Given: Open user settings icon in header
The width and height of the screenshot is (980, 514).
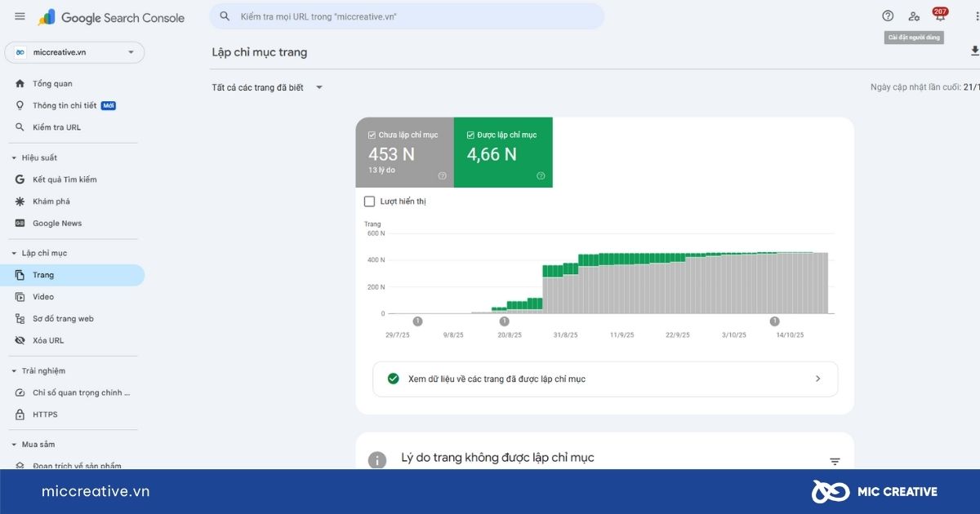Looking at the screenshot, I should pos(914,16).
